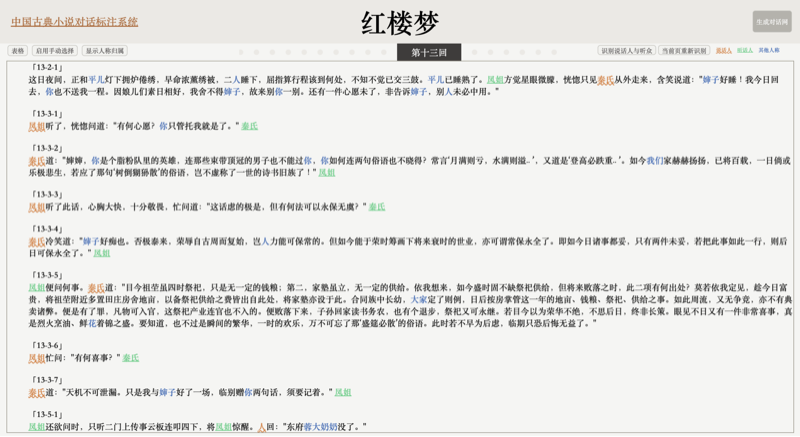The height and width of the screenshot is (437, 800).
Task: Select the blue 其他人称 legend label
Action: pos(769,50)
